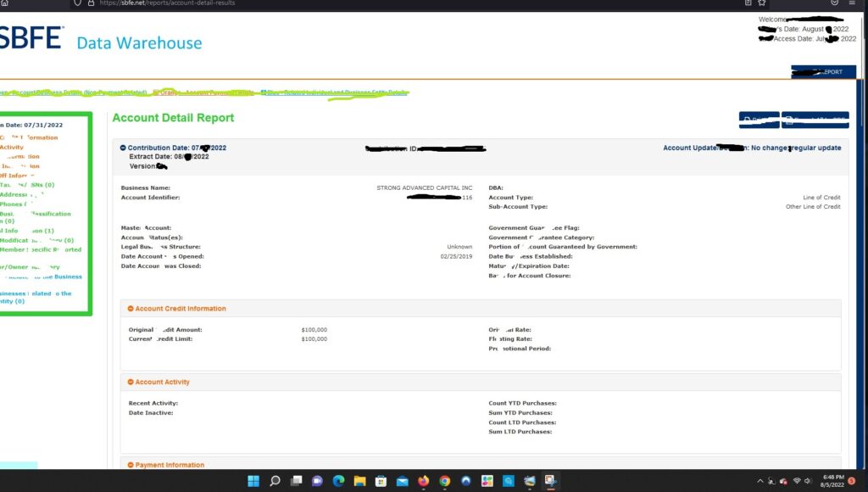Image resolution: width=868 pixels, height=492 pixels.
Task: Collapse the Payment Information section
Action: click(x=131, y=465)
